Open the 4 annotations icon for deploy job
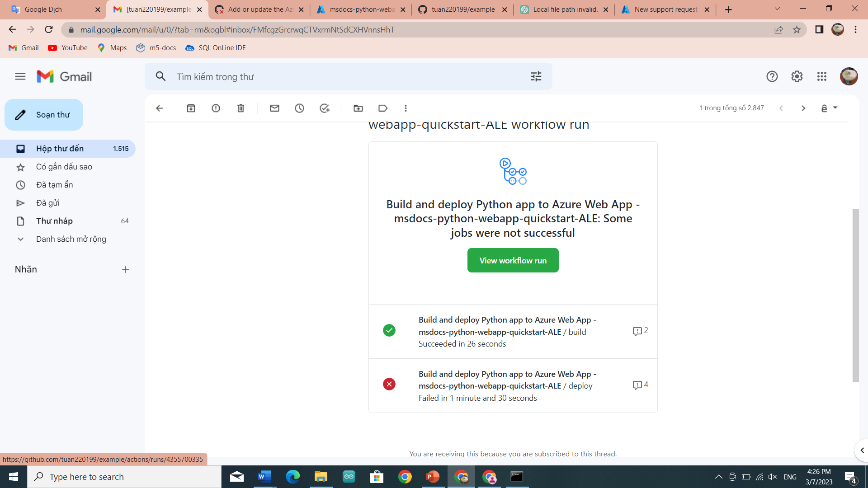Image resolution: width=868 pixels, height=488 pixels. point(640,385)
